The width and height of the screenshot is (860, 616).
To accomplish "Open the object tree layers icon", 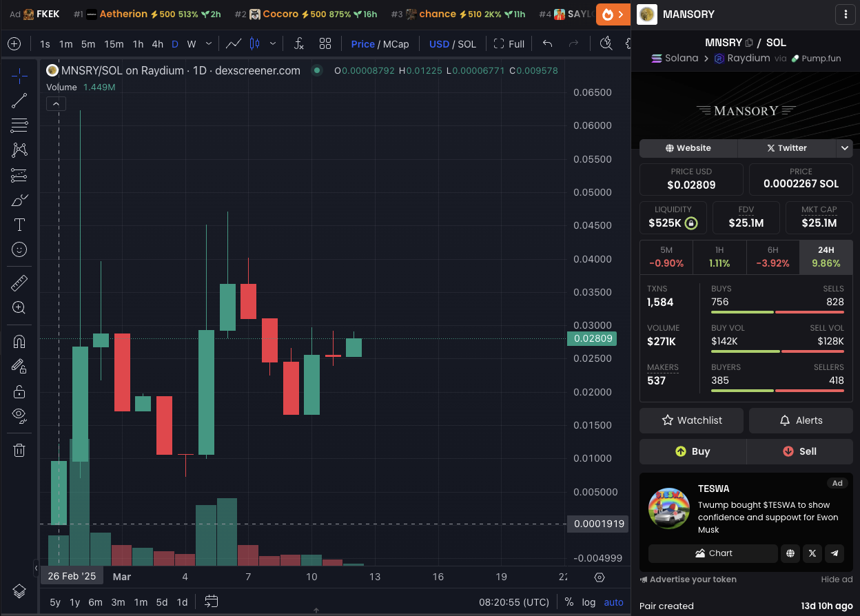I will pyautogui.click(x=19, y=591).
